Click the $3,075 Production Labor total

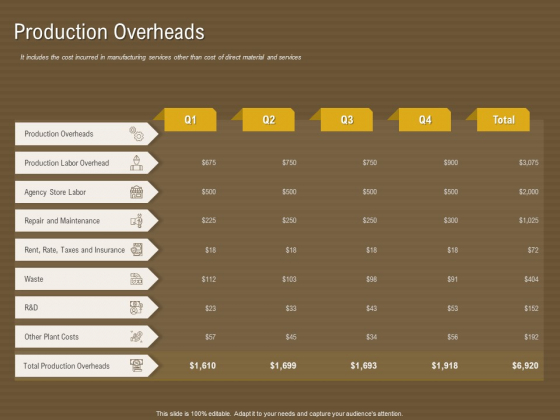[529, 163]
